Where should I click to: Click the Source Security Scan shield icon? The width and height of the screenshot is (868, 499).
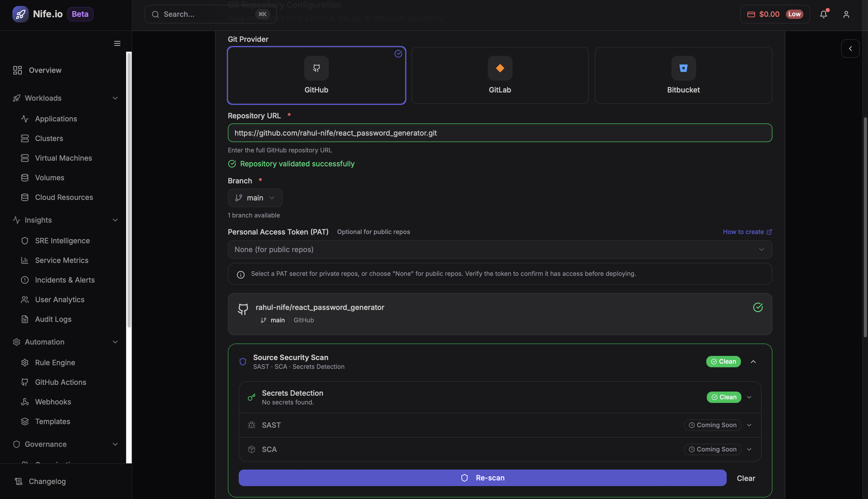click(243, 362)
